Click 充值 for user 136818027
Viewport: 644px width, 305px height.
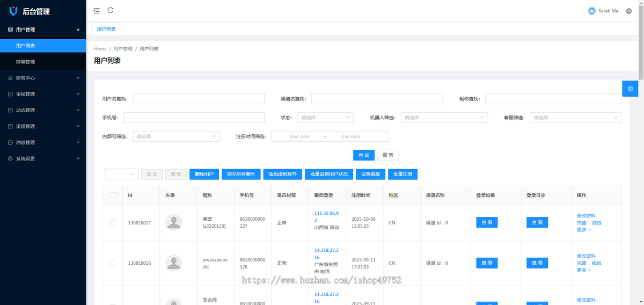581,222
